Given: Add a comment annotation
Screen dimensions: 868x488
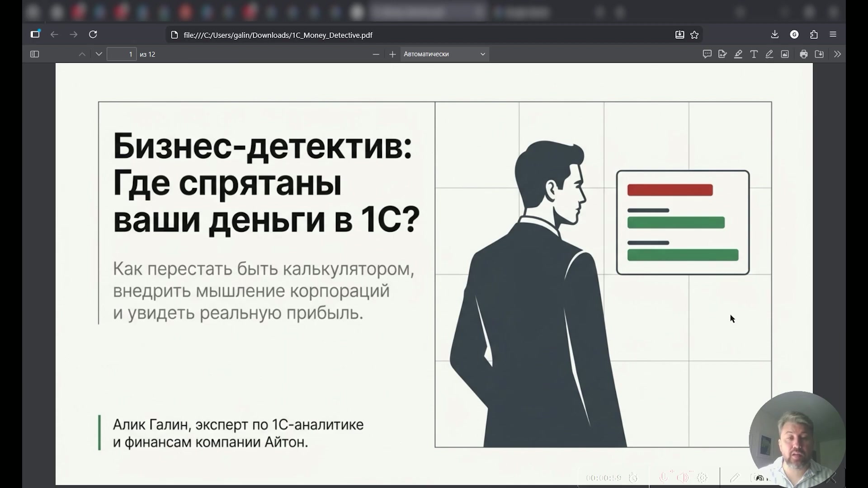Looking at the screenshot, I should 707,54.
